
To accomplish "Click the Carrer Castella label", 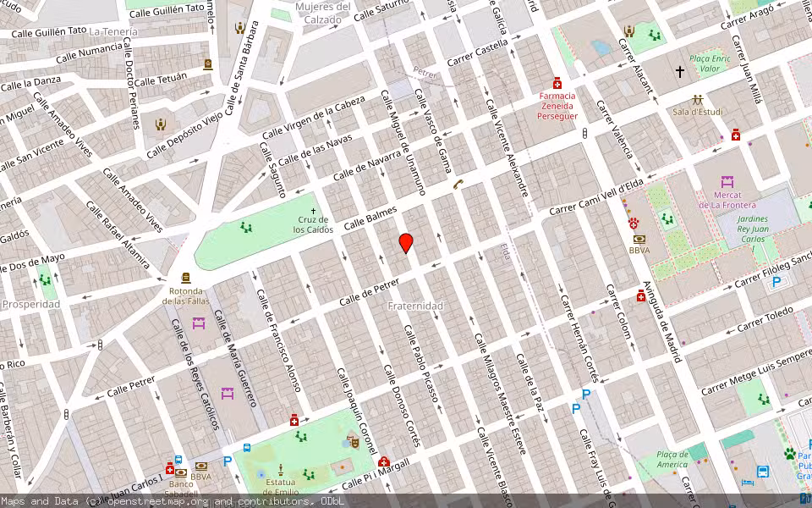I will pyautogui.click(x=477, y=52).
